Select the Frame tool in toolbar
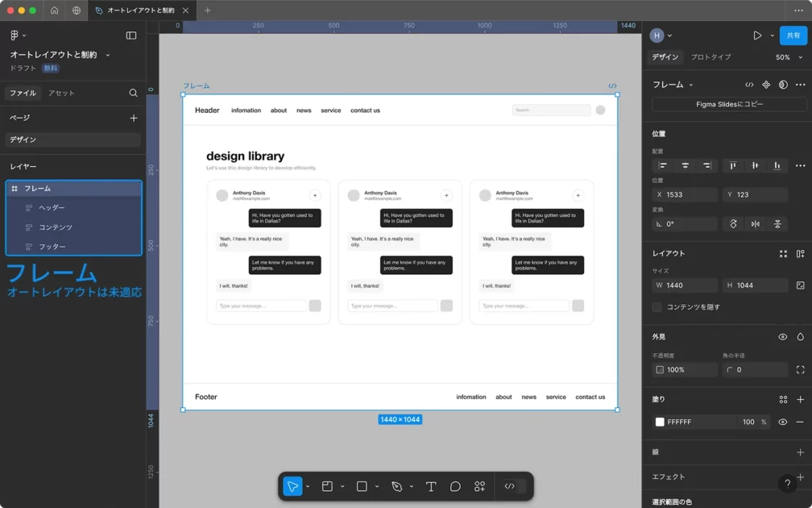 [x=327, y=486]
